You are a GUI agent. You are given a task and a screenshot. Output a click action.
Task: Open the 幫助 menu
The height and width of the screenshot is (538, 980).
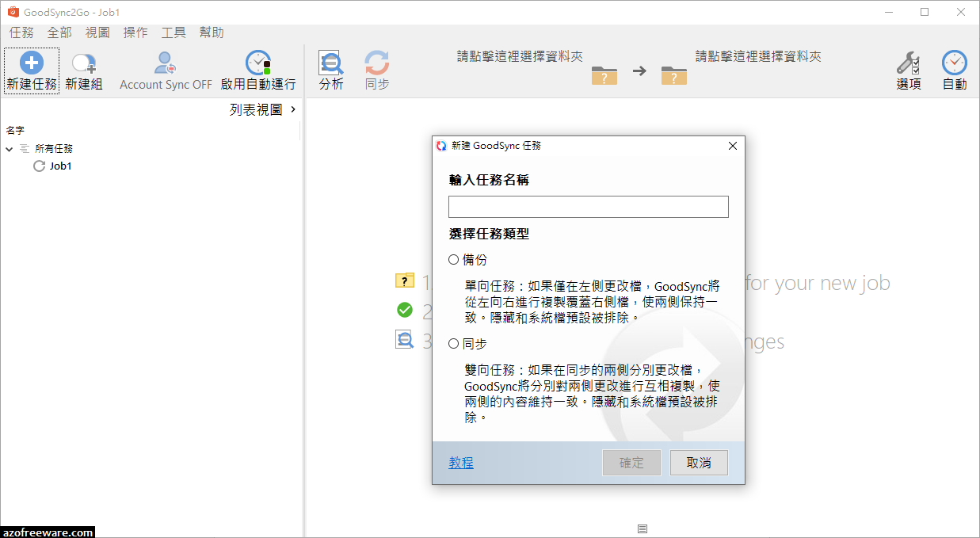(212, 32)
